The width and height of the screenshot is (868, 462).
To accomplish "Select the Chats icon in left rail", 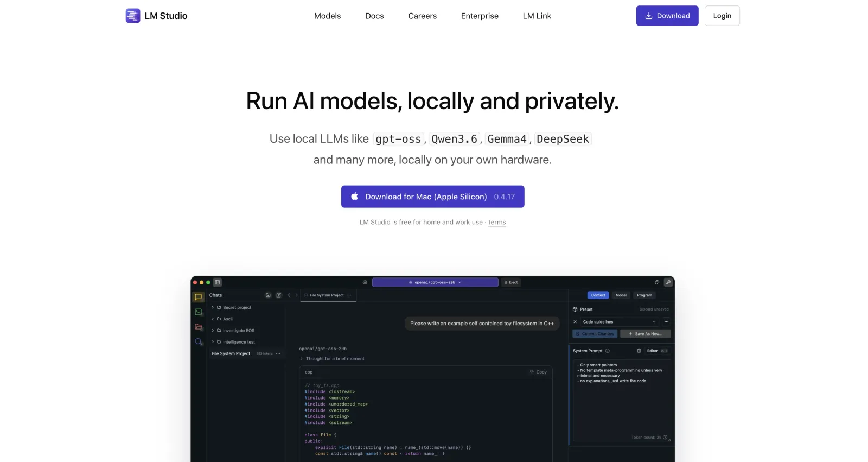I will (x=198, y=297).
